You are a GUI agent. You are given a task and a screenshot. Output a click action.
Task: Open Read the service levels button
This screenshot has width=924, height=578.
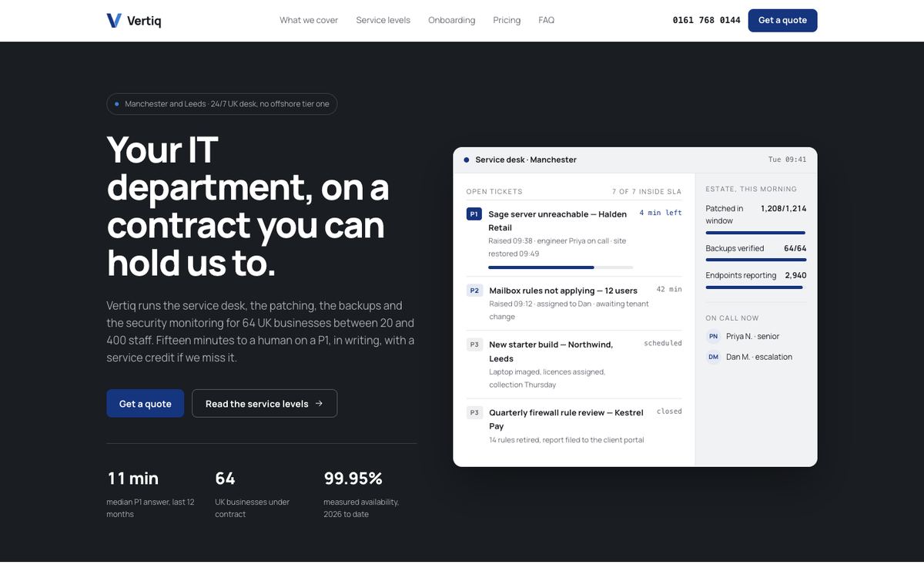(x=264, y=404)
